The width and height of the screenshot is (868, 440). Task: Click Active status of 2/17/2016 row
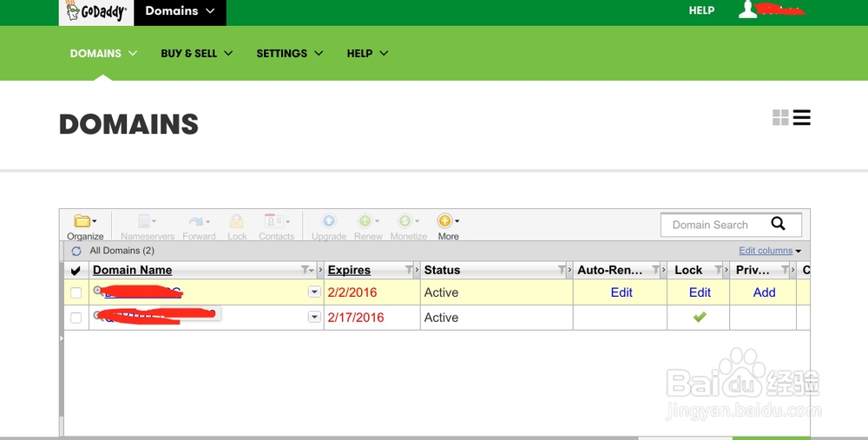click(441, 318)
